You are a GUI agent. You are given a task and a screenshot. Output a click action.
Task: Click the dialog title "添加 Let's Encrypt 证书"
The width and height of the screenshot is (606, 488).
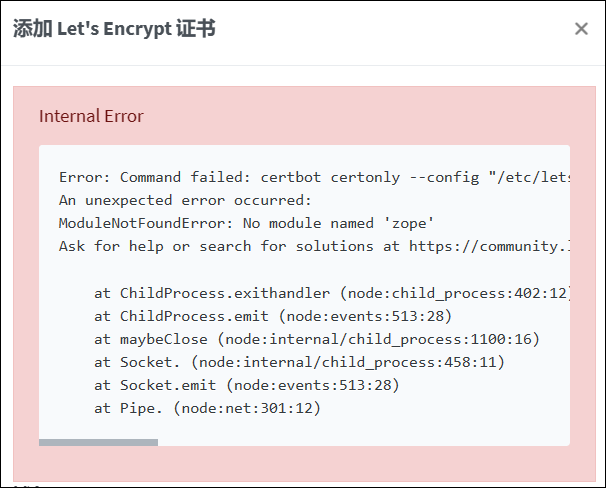114,28
